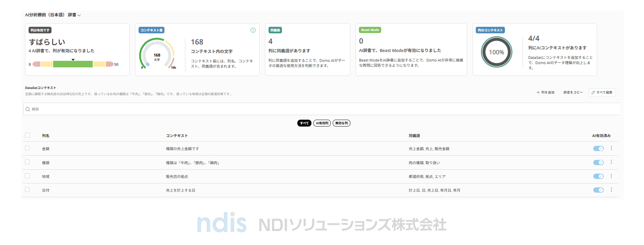The width and height of the screenshot is (644, 245).
Task: Click the Beast Mode badge
Action: point(370,30)
